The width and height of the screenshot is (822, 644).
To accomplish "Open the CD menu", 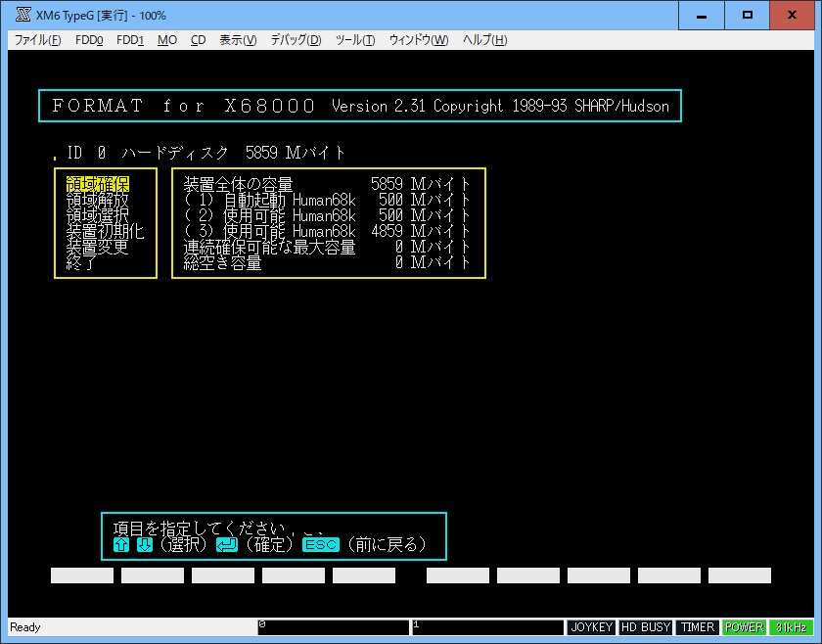I will (198, 40).
